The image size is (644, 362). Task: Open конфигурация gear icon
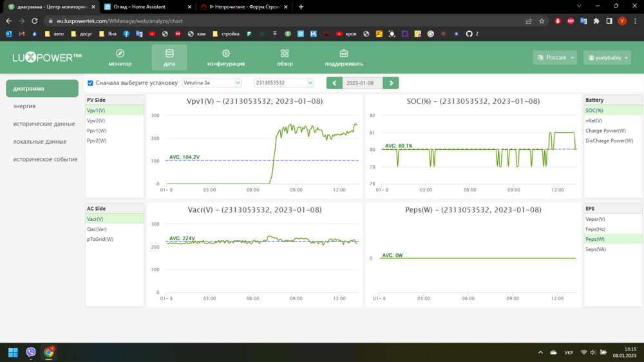[225, 53]
